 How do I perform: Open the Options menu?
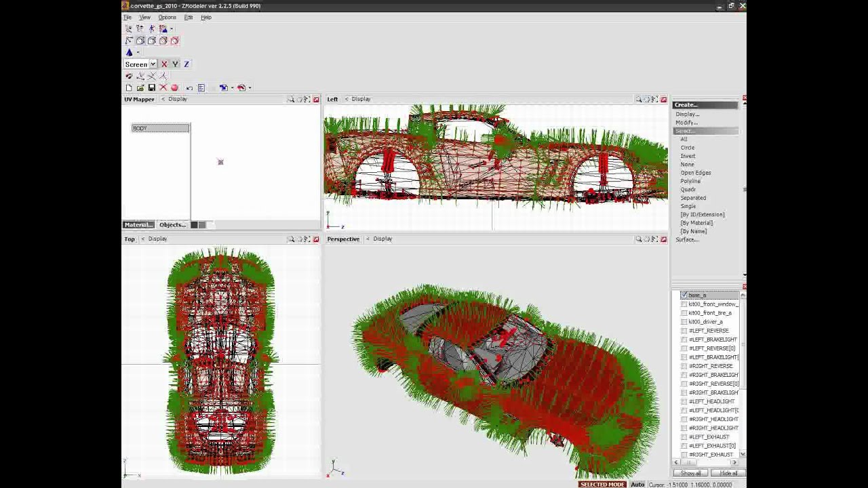167,18
